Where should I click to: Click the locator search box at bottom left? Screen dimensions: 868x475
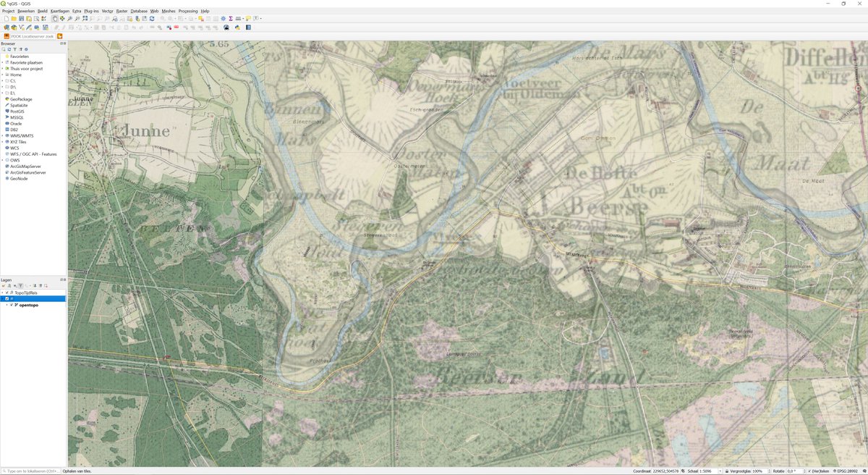point(30,471)
